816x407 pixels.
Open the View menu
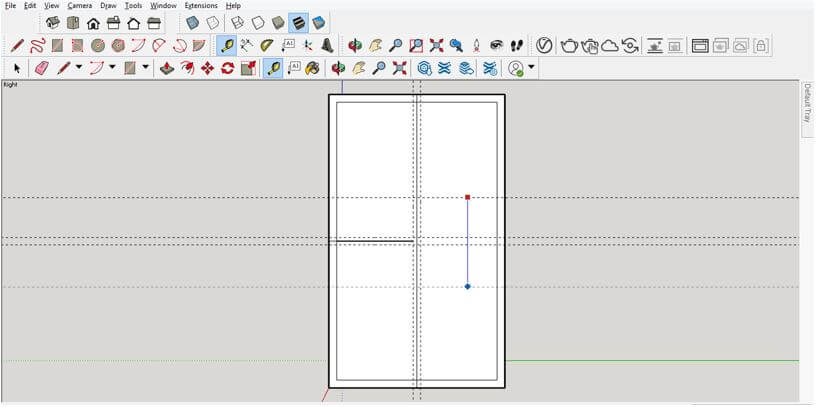tap(52, 6)
